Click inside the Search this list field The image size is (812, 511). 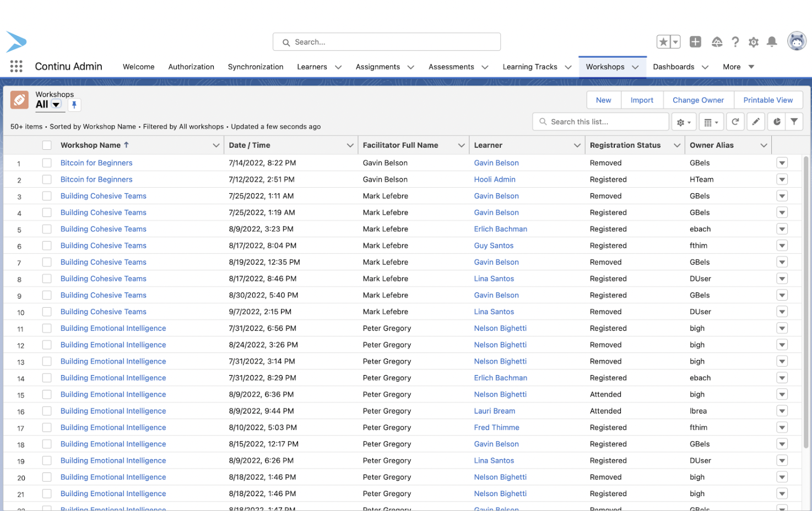600,121
